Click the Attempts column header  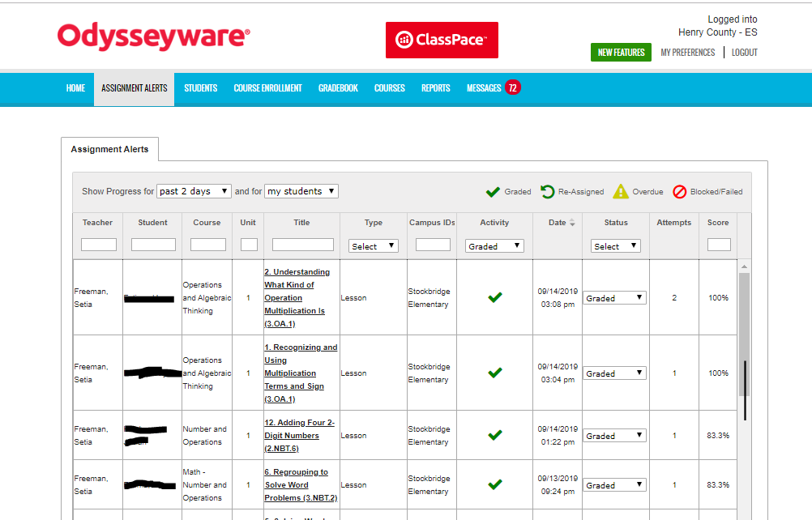[673, 223]
